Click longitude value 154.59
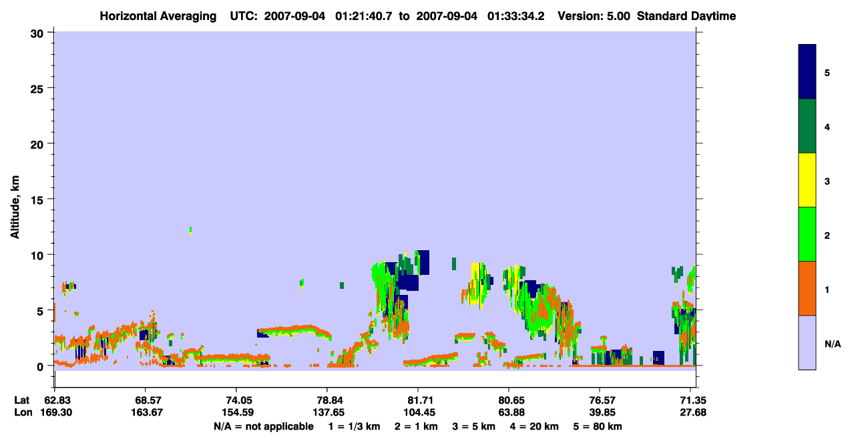The image size is (868, 445). point(236,412)
